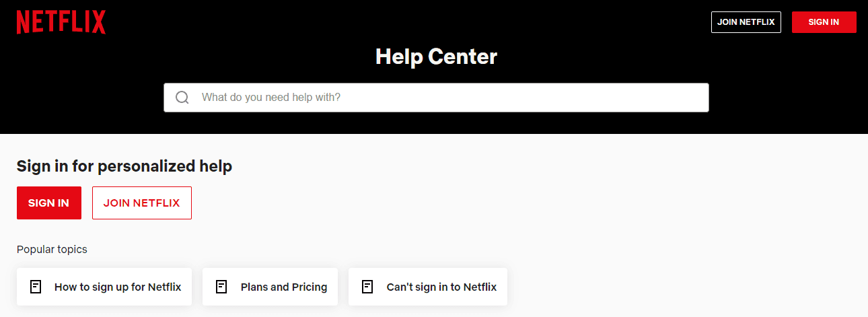Click the search magnifier icon
The height and width of the screenshot is (317, 868).
(182, 98)
